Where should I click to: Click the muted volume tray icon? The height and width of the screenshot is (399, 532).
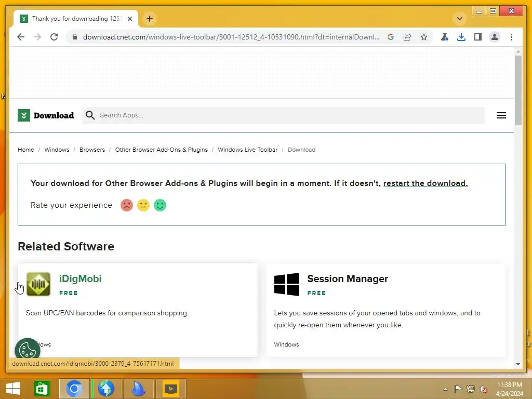pos(483,389)
